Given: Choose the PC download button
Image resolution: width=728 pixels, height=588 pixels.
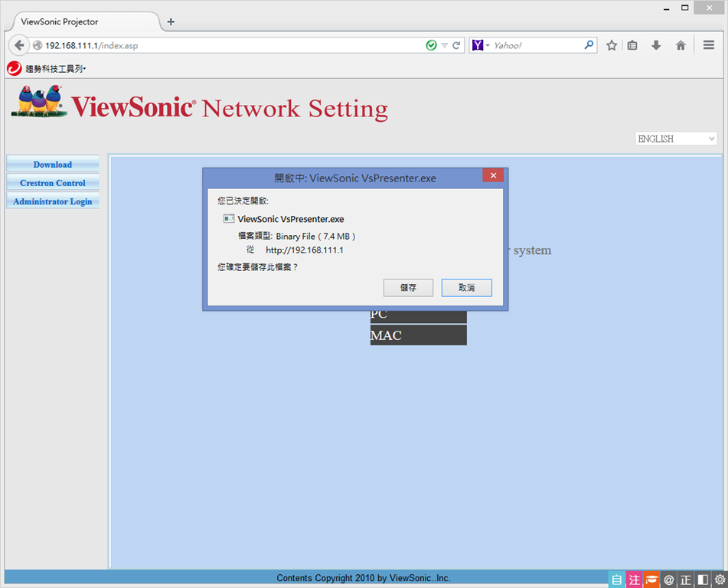Looking at the screenshot, I should (418, 316).
